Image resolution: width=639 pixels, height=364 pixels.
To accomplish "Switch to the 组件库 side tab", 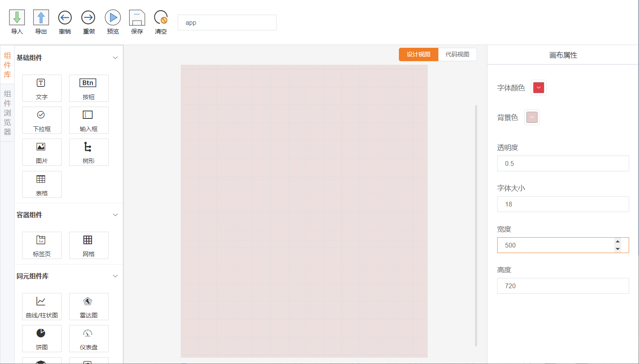I will (8, 65).
